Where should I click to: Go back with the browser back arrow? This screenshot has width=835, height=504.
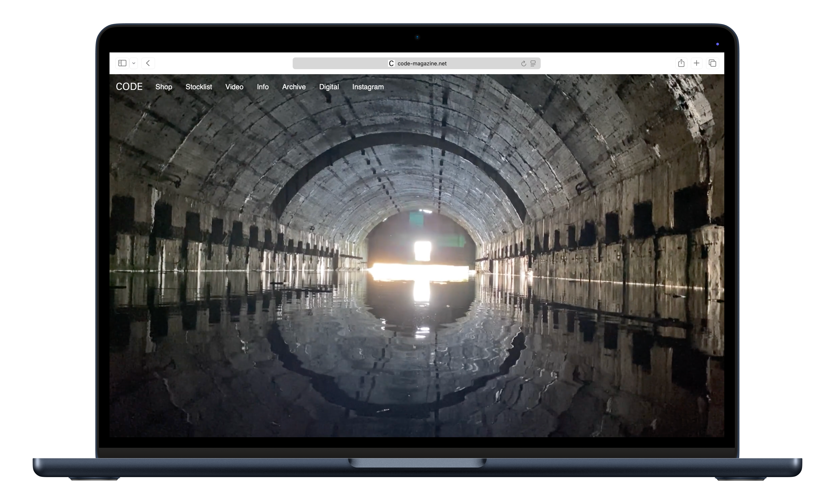click(x=148, y=63)
